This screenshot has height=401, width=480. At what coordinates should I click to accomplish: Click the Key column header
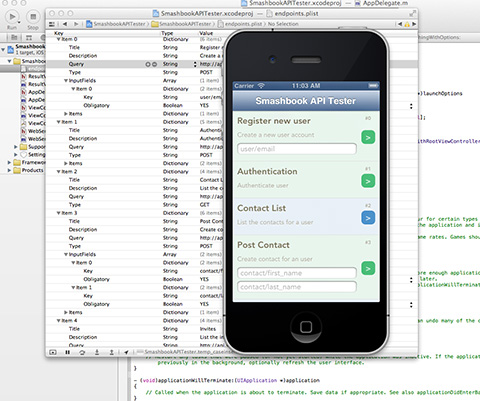pyautogui.click(x=59, y=33)
